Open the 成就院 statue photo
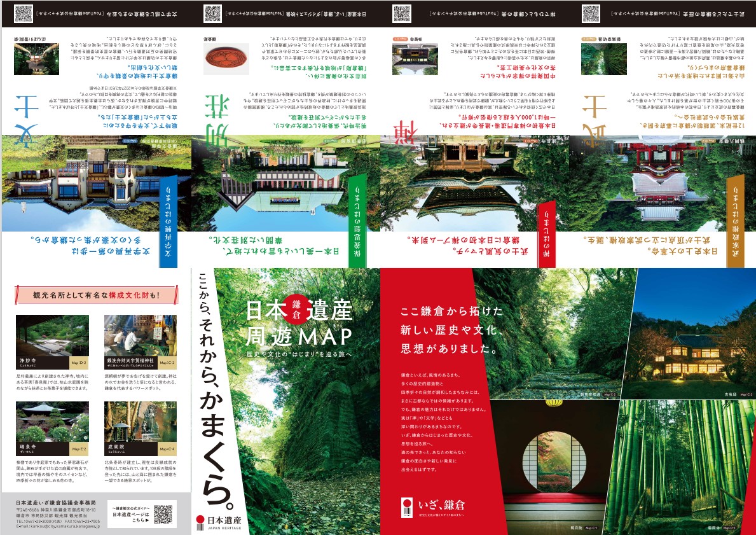Screen dimensions: 756x535 tap(141, 422)
